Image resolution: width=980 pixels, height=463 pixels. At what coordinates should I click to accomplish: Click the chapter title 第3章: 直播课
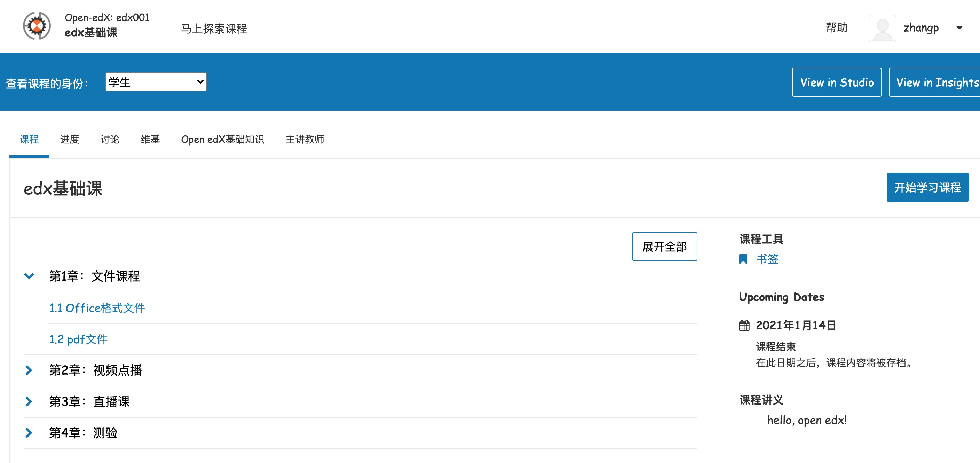(x=89, y=401)
